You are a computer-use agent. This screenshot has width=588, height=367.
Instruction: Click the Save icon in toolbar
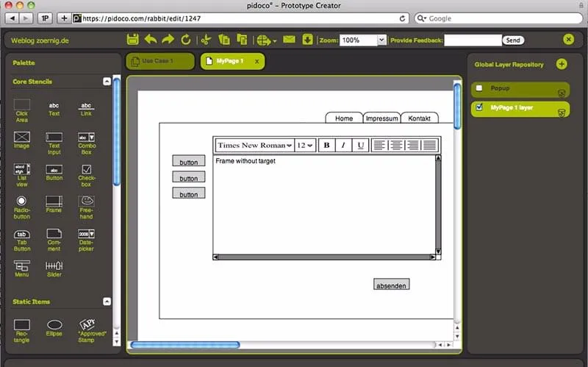pos(133,40)
